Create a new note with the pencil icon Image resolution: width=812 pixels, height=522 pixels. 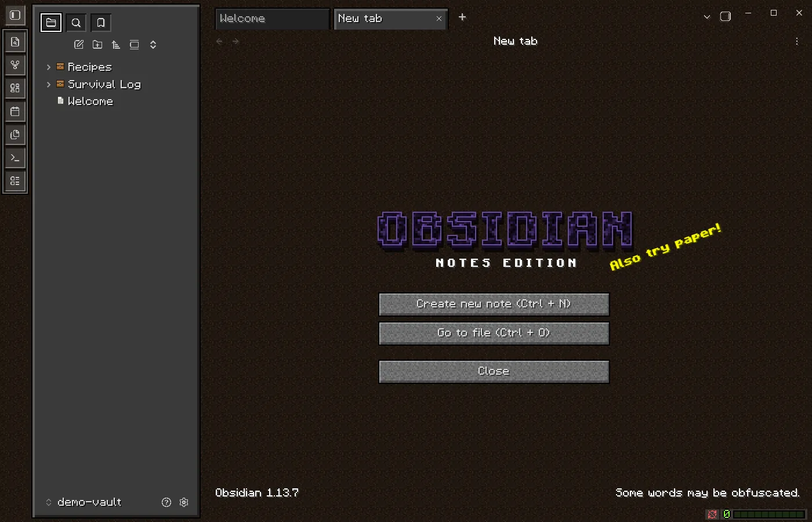point(79,45)
